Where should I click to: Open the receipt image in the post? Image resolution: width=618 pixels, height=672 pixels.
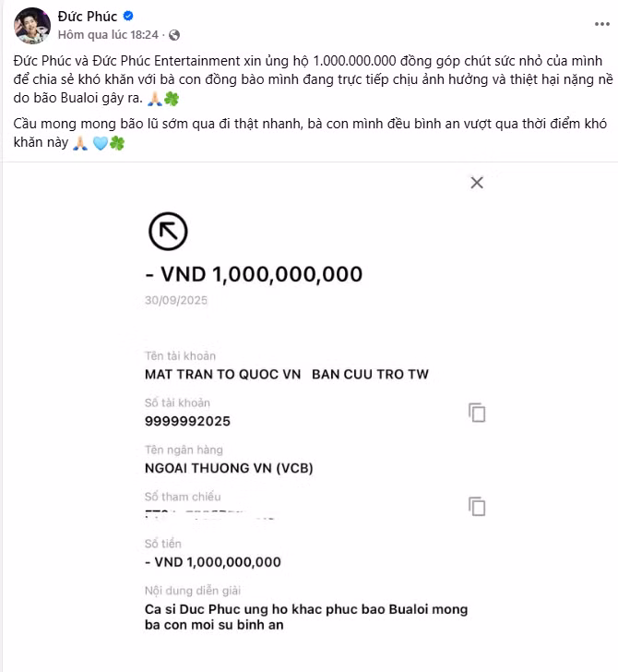coord(309,417)
